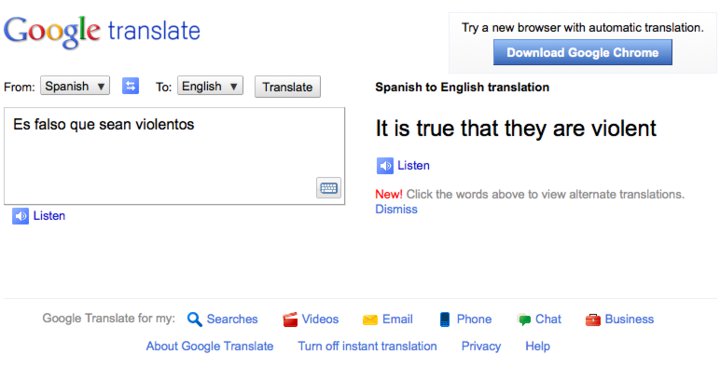
Task: Turn off instant translation
Action: click(x=367, y=346)
